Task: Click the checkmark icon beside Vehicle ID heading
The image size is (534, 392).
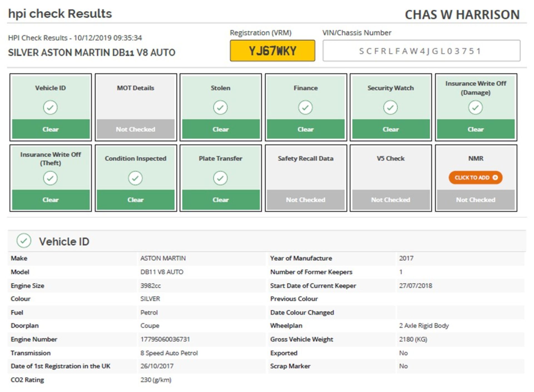Action: coord(24,241)
